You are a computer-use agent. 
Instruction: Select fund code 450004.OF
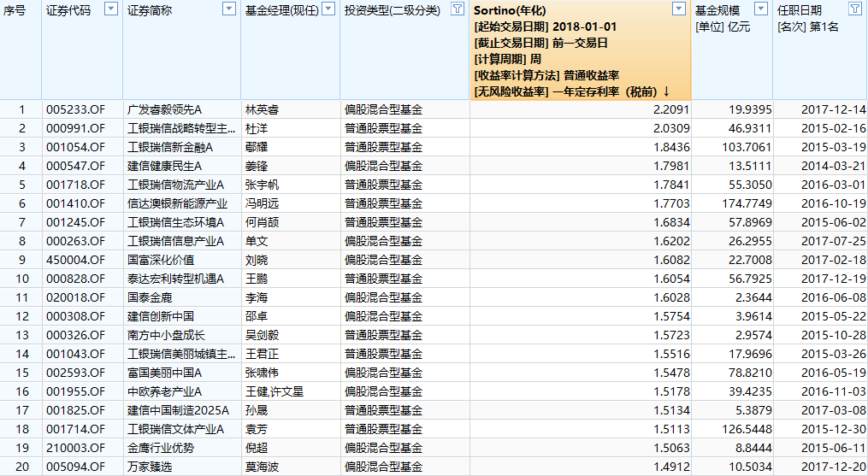(x=75, y=260)
